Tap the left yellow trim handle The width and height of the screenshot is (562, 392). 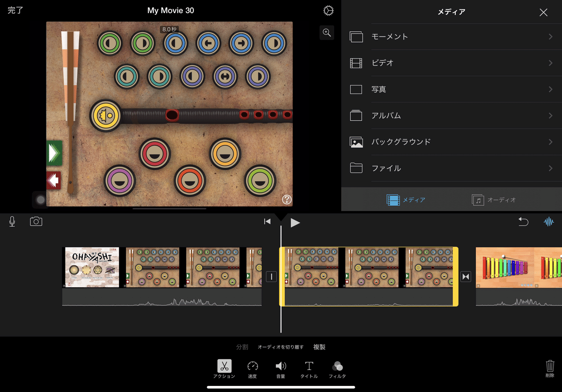(x=282, y=276)
